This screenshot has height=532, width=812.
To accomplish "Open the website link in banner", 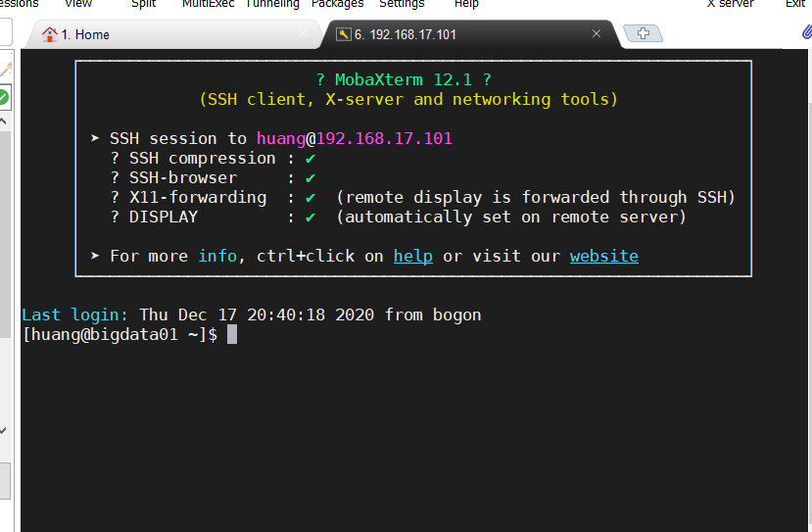I will (x=603, y=256).
